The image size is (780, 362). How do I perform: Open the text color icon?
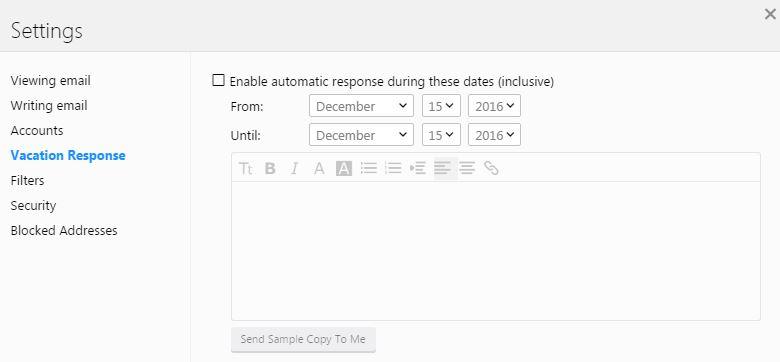click(x=319, y=169)
